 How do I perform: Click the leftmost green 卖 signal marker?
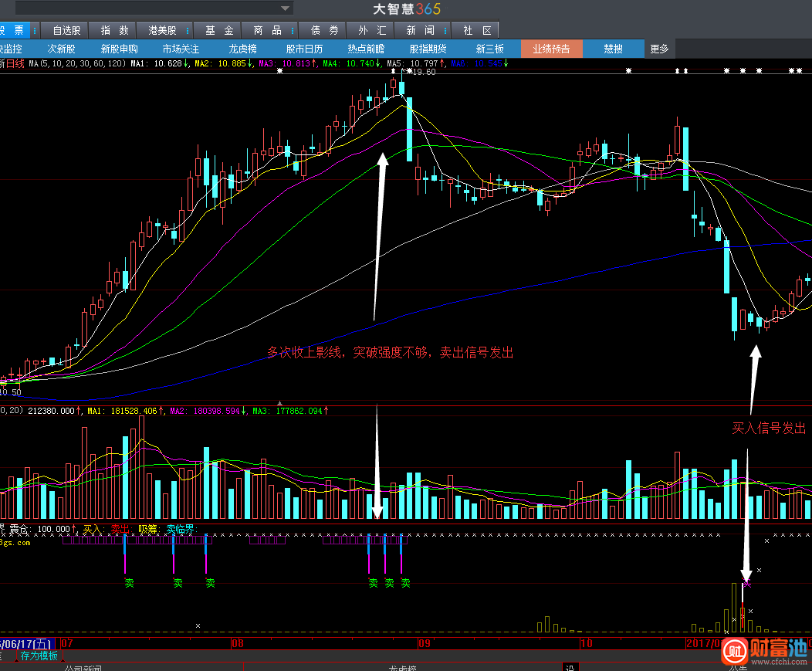click(130, 584)
